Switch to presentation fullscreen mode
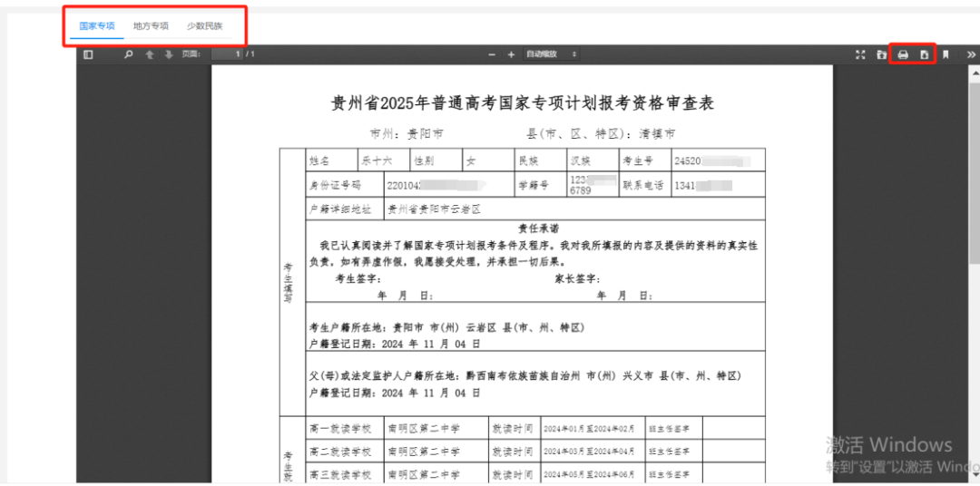 (x=860, y=55)
